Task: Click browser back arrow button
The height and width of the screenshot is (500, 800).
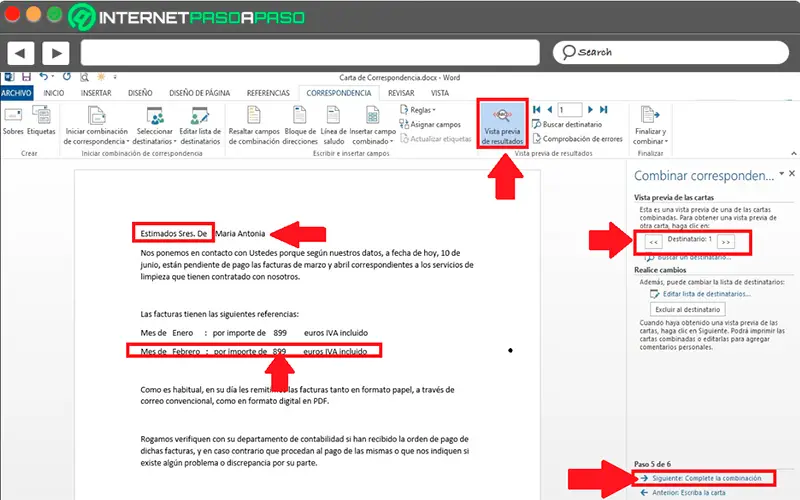Action: (x=20, y=53)
